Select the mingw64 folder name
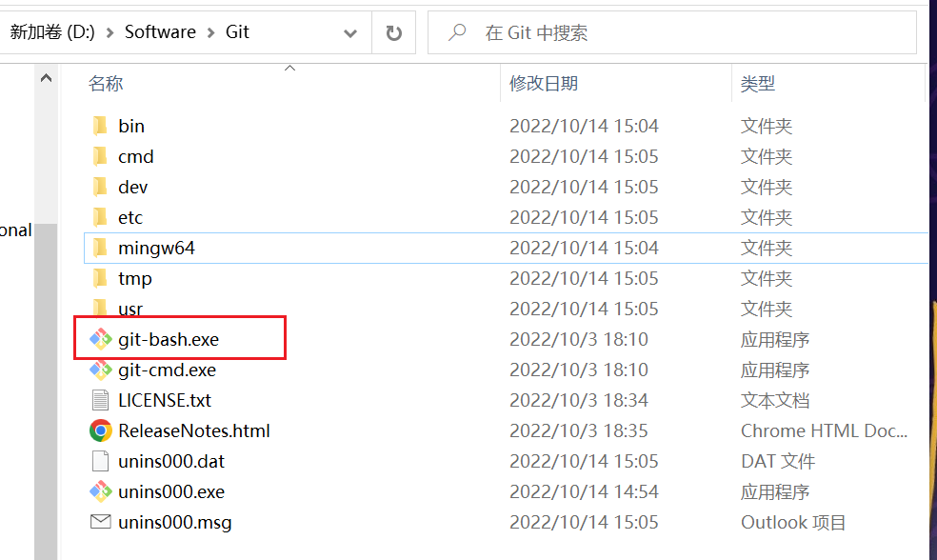The image size is (937, 560). [156, 248]
